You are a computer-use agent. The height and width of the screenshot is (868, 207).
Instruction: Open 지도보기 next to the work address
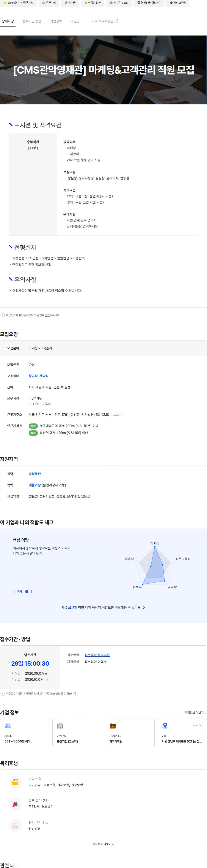116,415
